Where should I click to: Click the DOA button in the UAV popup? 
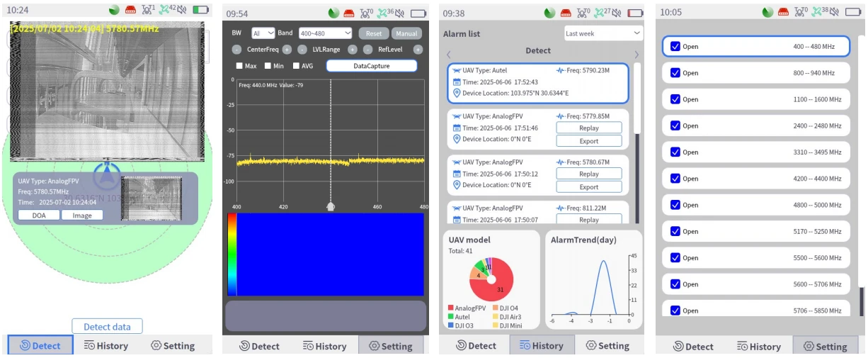(x=39, y=216)
